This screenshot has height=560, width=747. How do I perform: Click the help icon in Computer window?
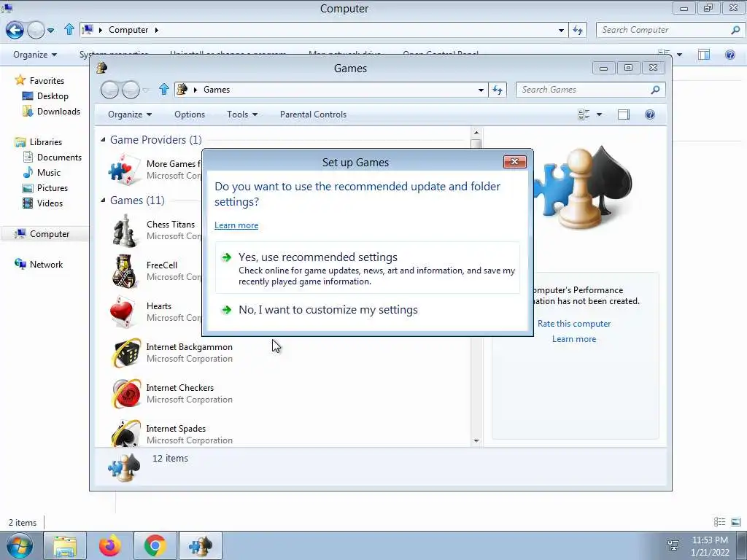click(x=729, y=54)
